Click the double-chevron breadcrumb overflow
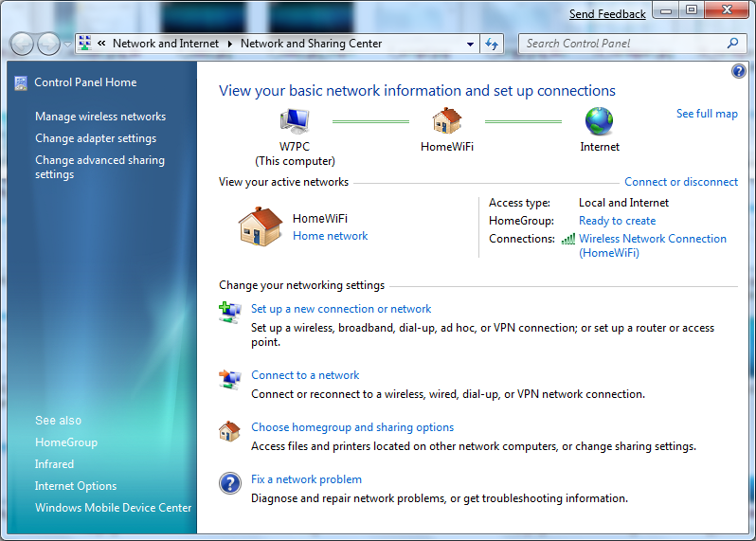Image resolution: width=756 pixels, height=541 pixels. pyautogui.click(x=101, y=44)
